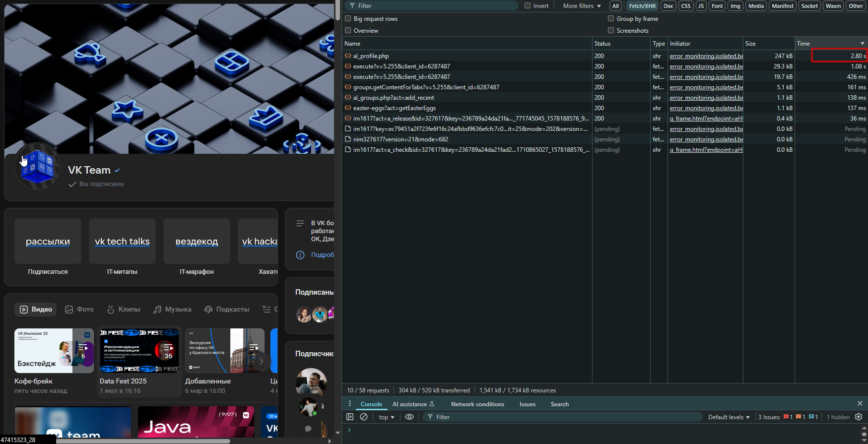868x444 pixels.
Task: Toggle the JS filter
Action: tap(701, 6)
